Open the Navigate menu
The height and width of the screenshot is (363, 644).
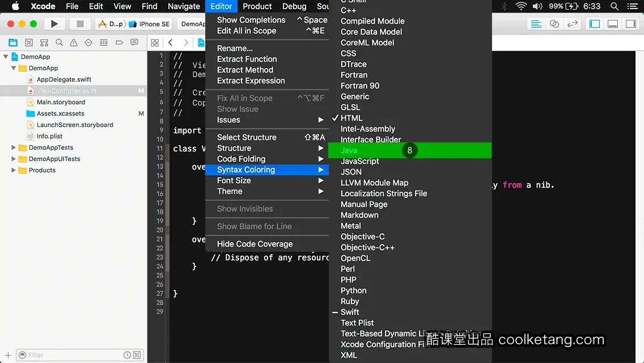tap(184, 6)
